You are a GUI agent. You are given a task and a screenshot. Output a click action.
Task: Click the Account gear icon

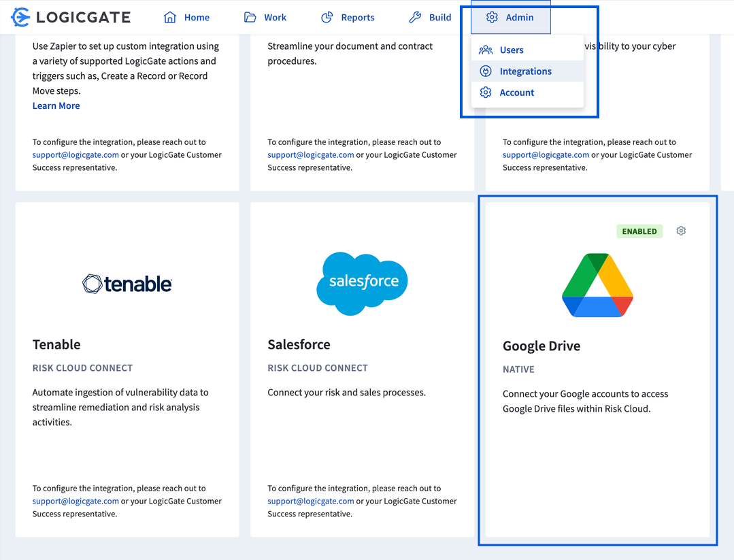pyautogui.click(x=486, y=93)
